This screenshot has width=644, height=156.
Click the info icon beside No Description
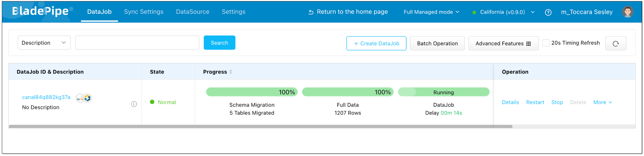(x=134, y=104)
